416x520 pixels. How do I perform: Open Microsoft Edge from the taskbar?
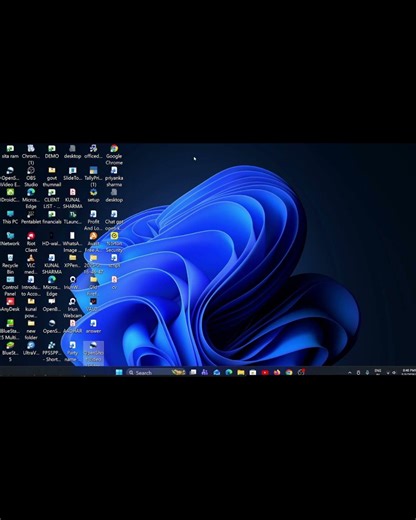tap(229, 372)
